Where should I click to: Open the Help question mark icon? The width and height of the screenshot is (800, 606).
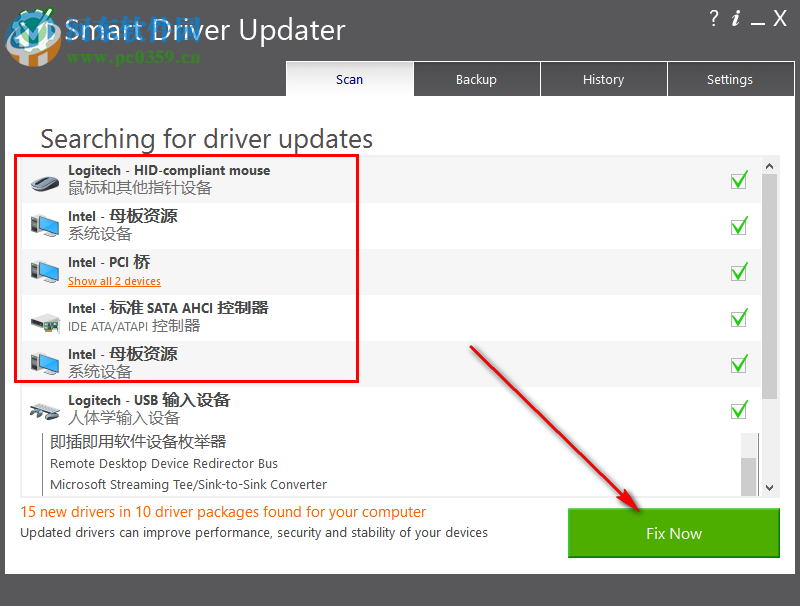[x=712, y=18]
